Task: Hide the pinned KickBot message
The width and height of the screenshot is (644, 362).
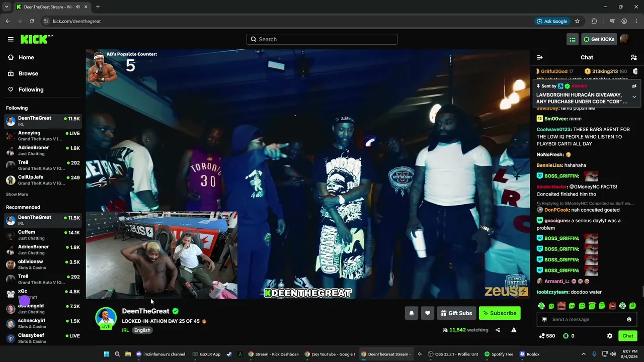Action: click(x=634, y=86)
